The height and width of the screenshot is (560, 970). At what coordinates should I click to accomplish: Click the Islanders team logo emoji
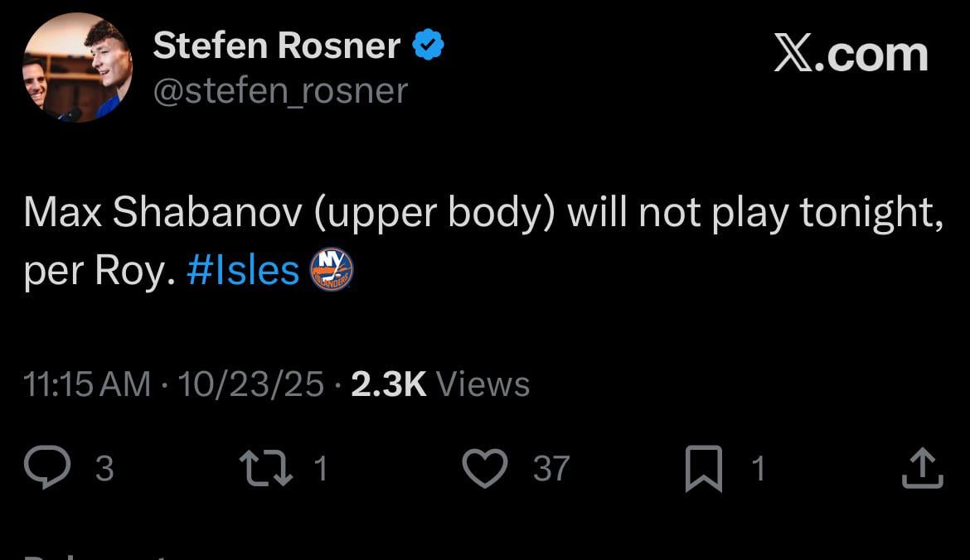(x=331, y=268)
